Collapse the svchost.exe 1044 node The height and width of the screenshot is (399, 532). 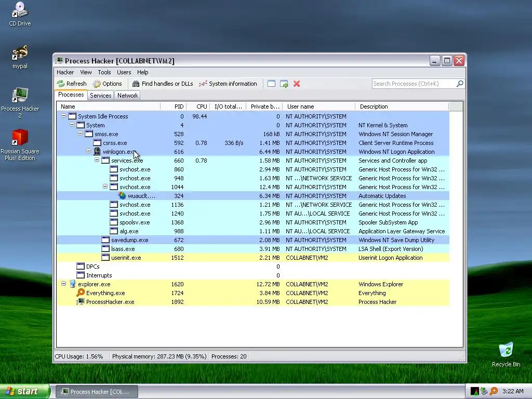105,187
